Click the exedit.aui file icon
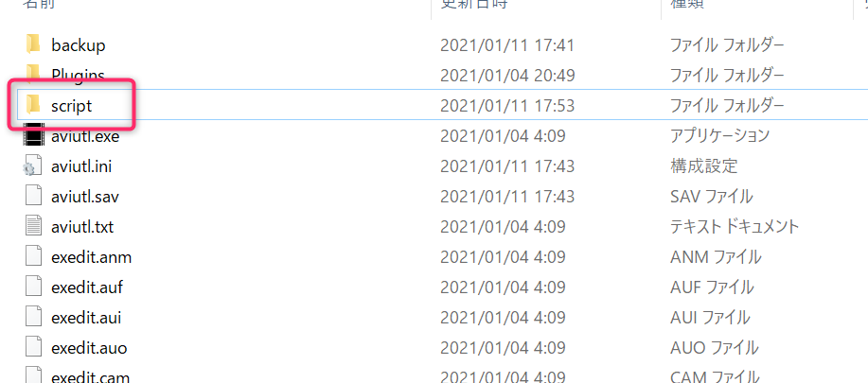 [x=33, y=318]
